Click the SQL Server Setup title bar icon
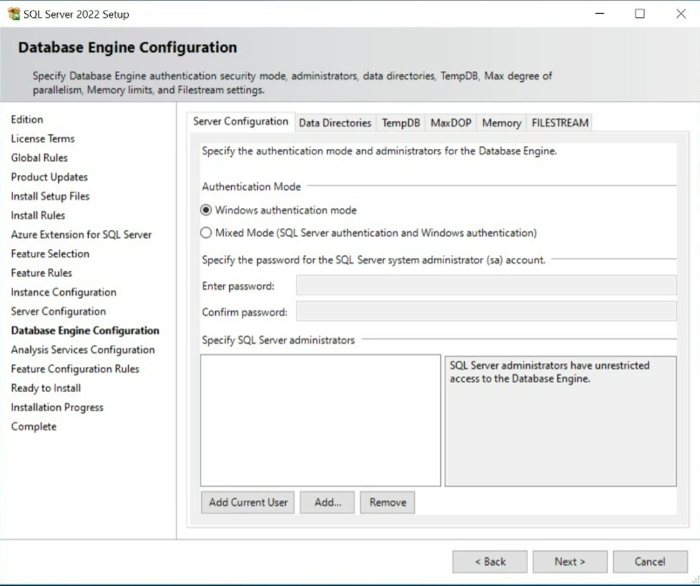The image size is (700, 586). tap(14, 14)
